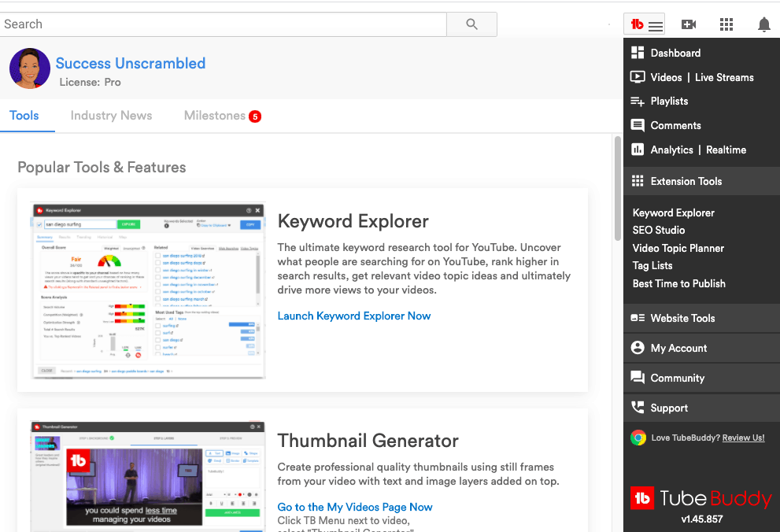
Task: Switch to the Tools tab
Action: click(x=24, y=116)
